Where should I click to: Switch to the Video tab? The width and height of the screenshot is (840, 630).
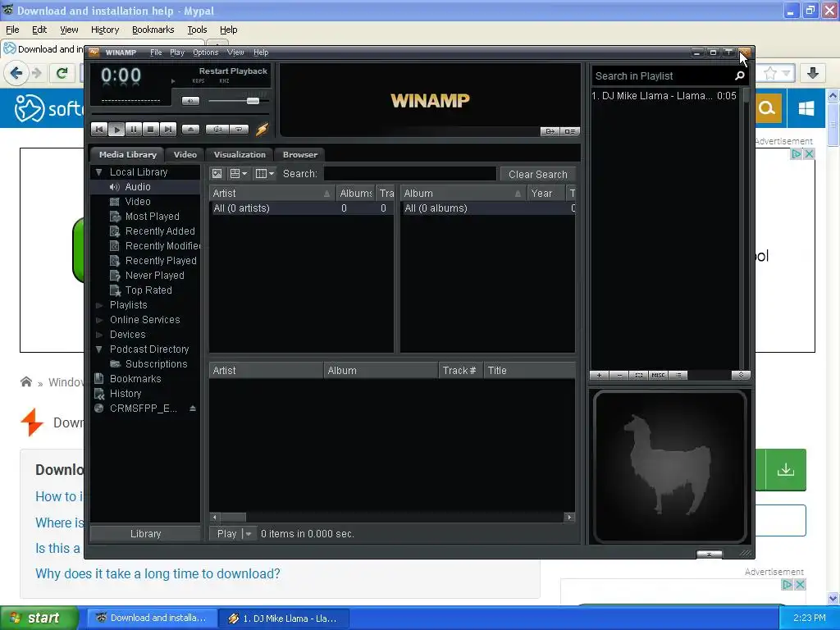185,154
